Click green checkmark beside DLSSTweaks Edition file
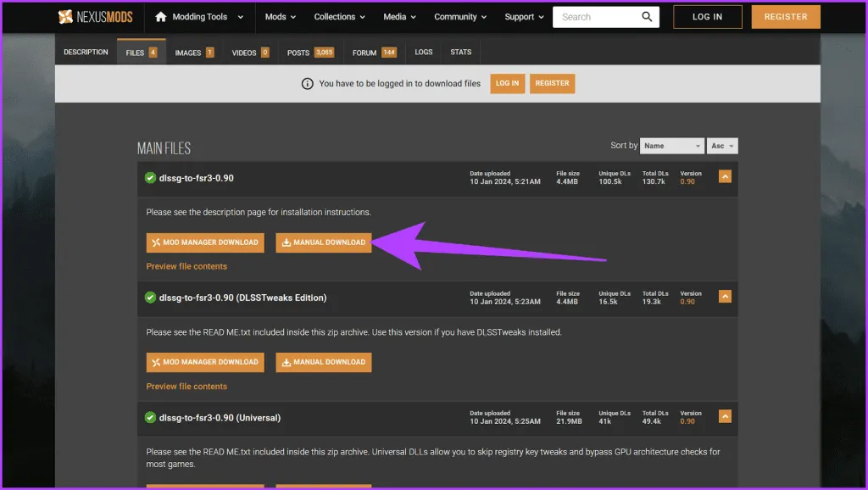This screenshot has height=490, width=868. point(150,298)
